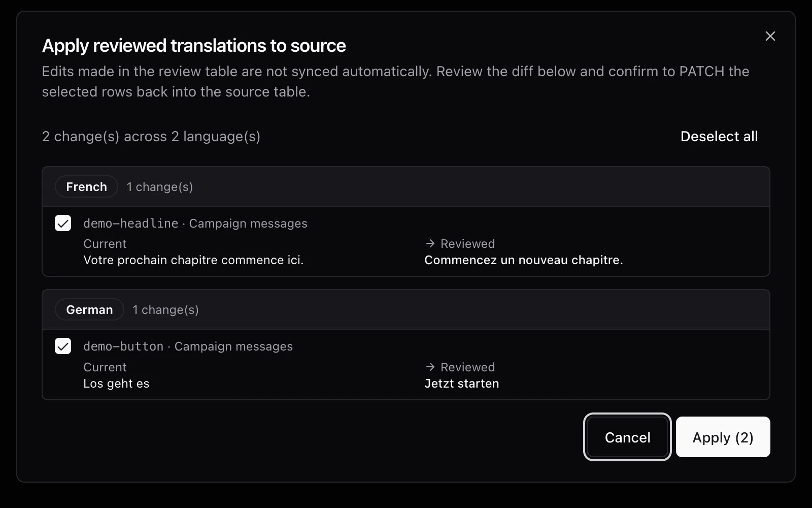Click '2 change(s) across 2 language(s)' summary
This screenshot has width=812, height=508.
[x=151, y=136]
